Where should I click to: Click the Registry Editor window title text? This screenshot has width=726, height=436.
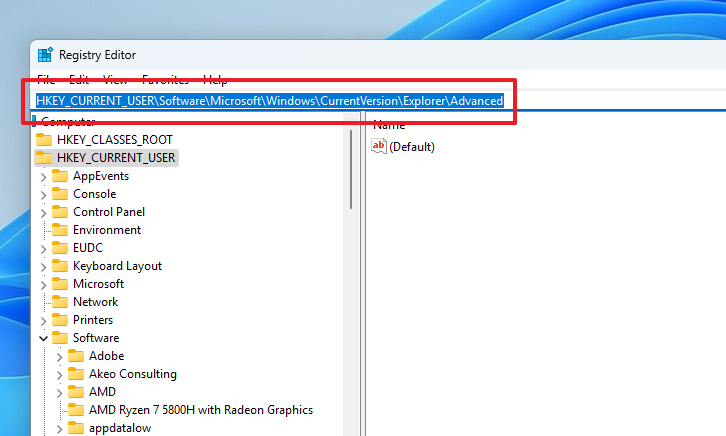pos(97,55)
